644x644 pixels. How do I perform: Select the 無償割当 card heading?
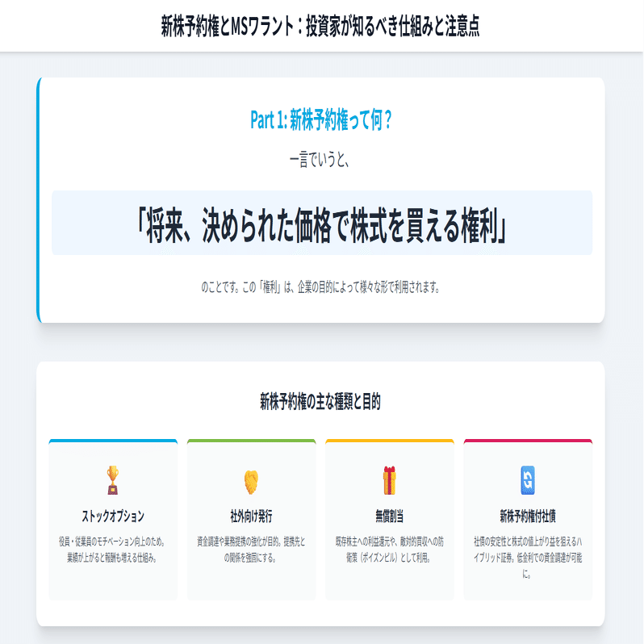(x=389, y=516)
